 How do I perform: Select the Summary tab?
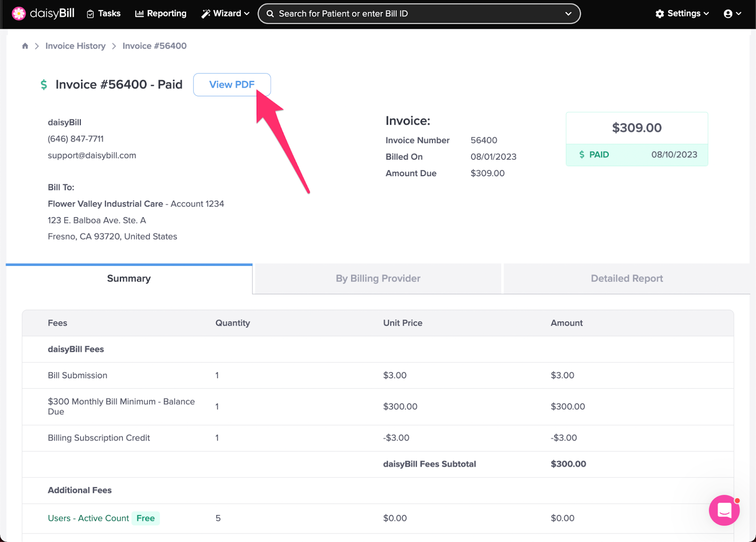[x=129, y=279]
